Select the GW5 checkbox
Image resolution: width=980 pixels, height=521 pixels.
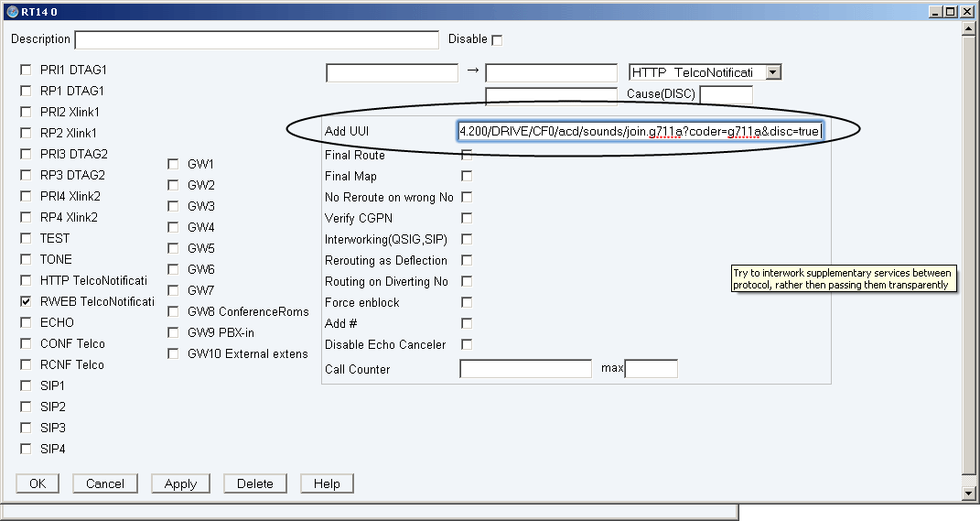173,247
